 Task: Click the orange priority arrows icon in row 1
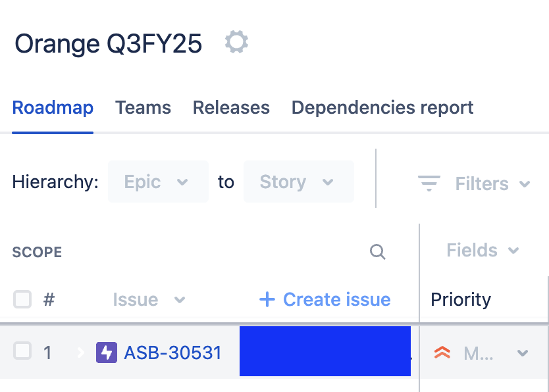[442, 353]
